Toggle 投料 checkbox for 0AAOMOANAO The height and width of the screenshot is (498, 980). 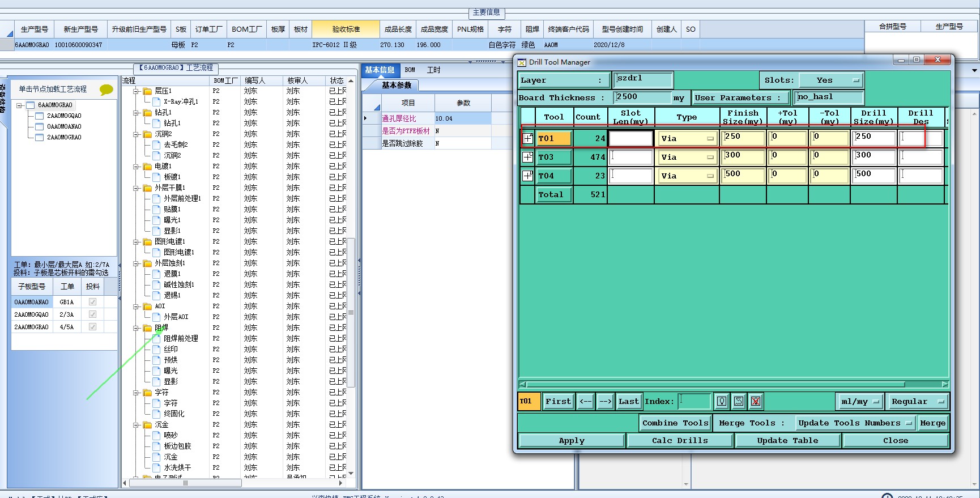92,302
